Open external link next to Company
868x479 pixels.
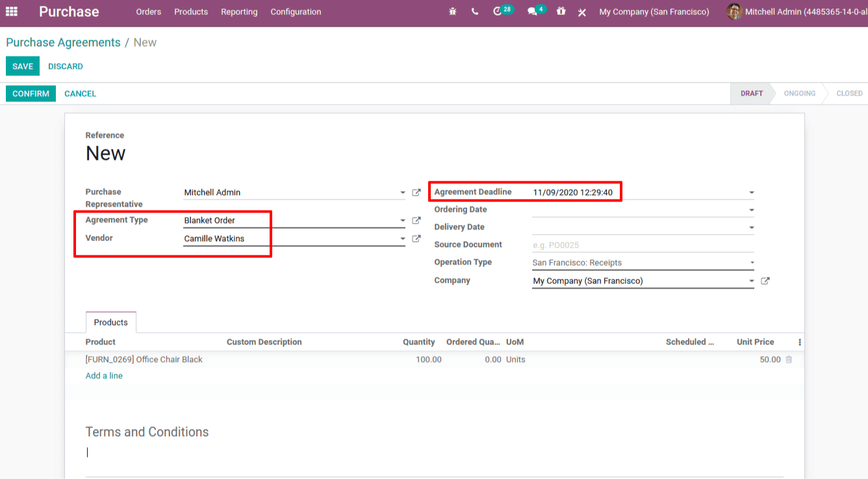tap(765, 281)
